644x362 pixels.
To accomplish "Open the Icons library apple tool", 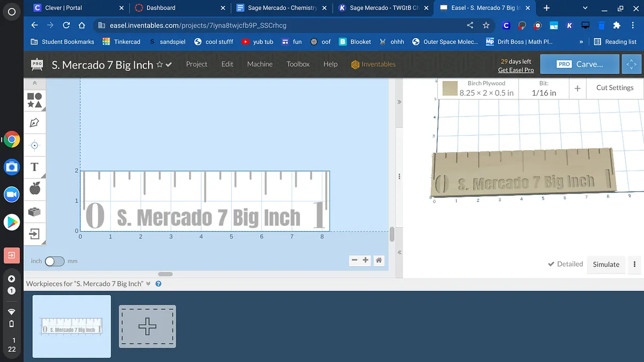I will coord(34,189).
